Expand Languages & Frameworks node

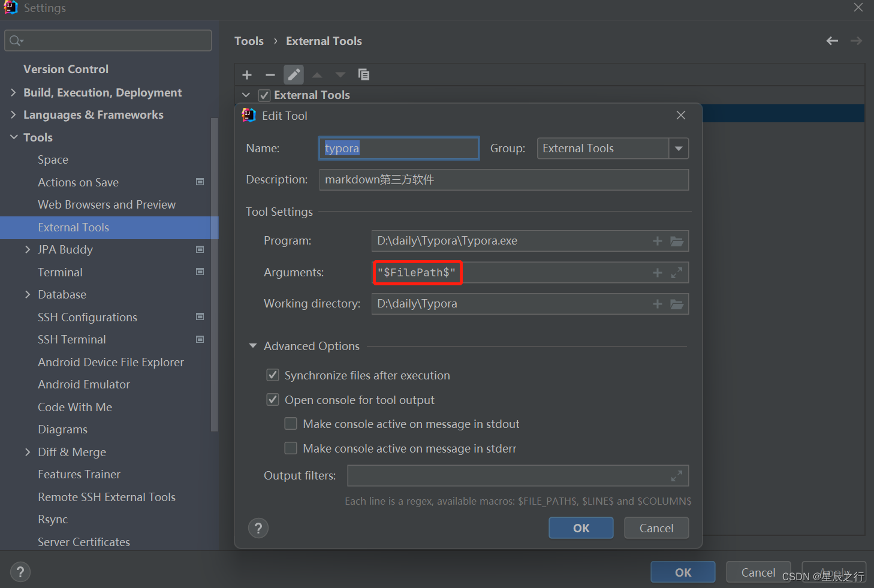tap(14, 114)
